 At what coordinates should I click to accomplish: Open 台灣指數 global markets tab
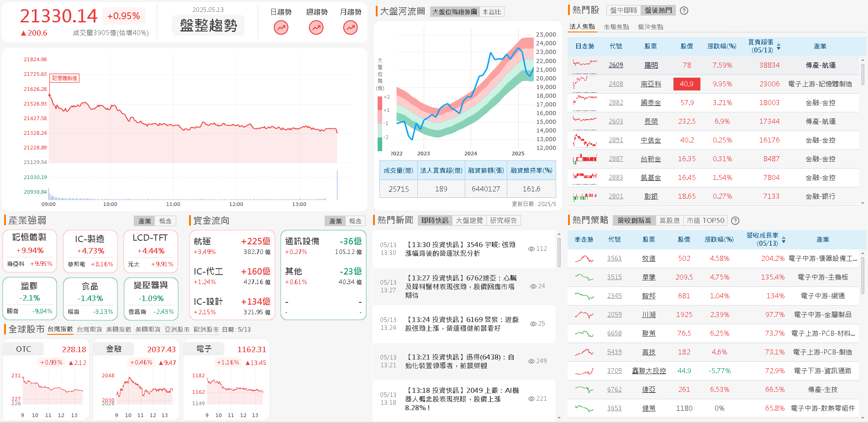[x=60, y=329]
